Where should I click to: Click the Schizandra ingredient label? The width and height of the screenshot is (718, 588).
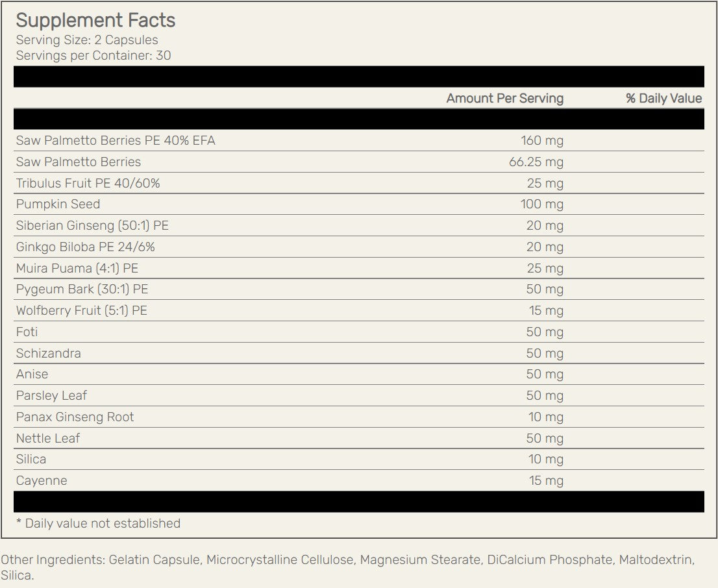click(x=49, y=353)
